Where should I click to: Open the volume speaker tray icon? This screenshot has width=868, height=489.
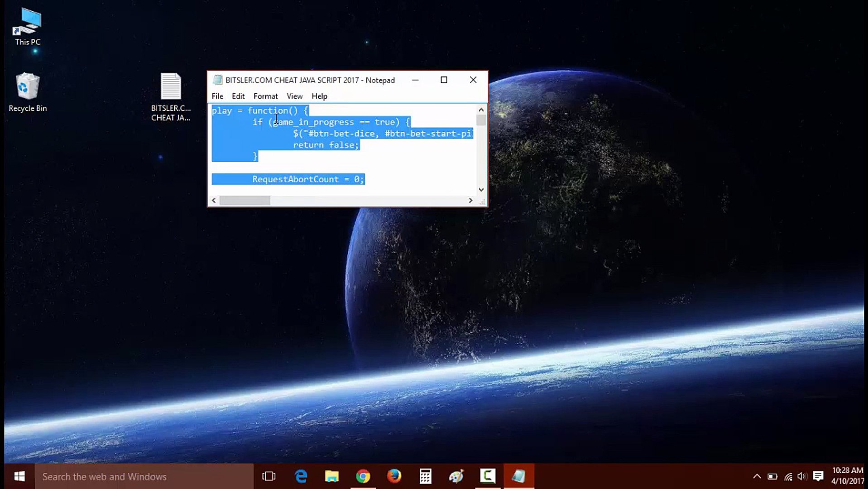[802, 476]
